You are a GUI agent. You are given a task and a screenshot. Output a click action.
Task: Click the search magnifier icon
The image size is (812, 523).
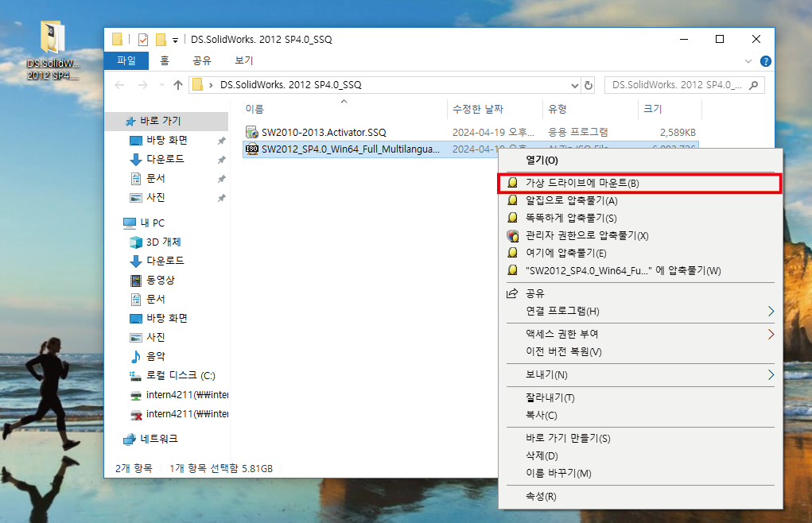click(753, 85)
